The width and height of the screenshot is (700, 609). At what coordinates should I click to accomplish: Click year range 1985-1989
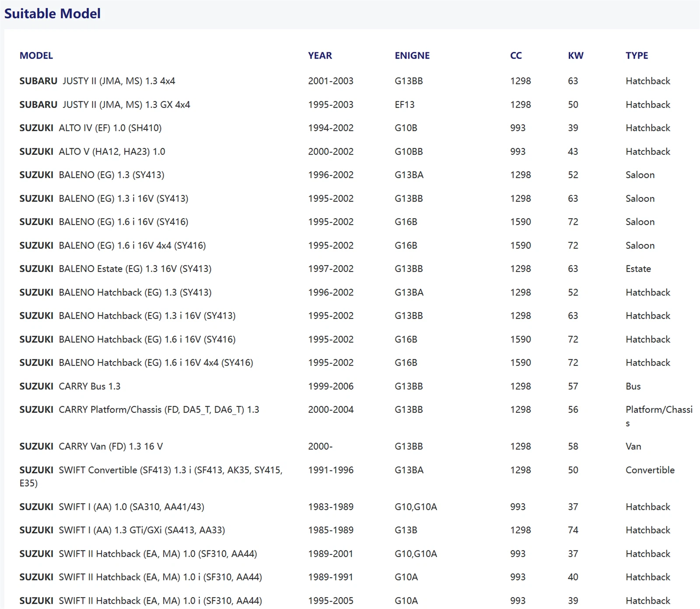[x=330, y=530]
